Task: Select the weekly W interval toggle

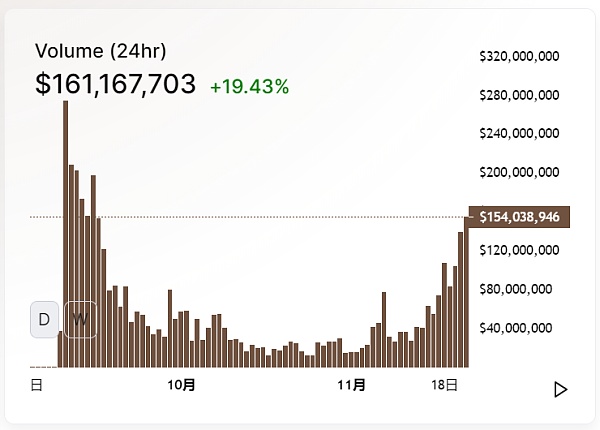Action: (81, 319)
